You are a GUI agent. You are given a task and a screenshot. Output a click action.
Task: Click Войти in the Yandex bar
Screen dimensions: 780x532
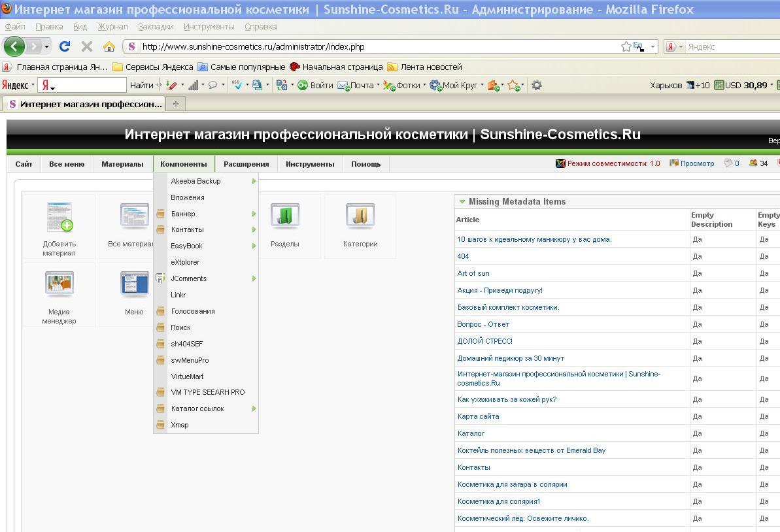coord(316,85)
